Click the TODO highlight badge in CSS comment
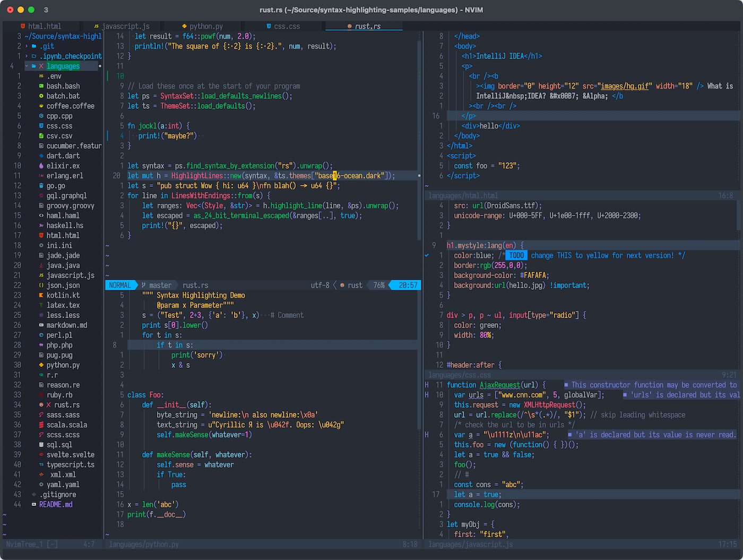 pyautogui.click(x=516, y=255)
